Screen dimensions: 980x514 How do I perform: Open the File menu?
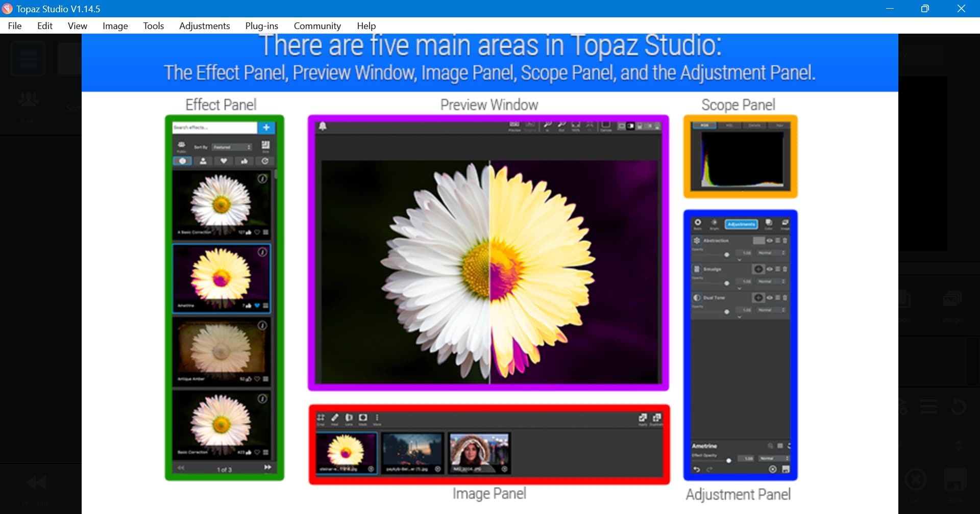tap(15, 26)
